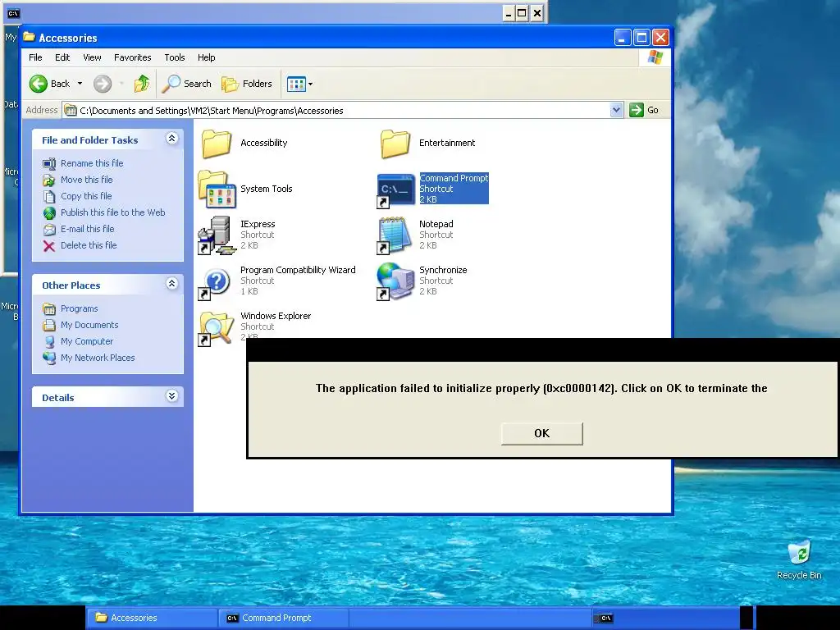
Task: Open the Favorites menu
Action: tap(132, 57)
